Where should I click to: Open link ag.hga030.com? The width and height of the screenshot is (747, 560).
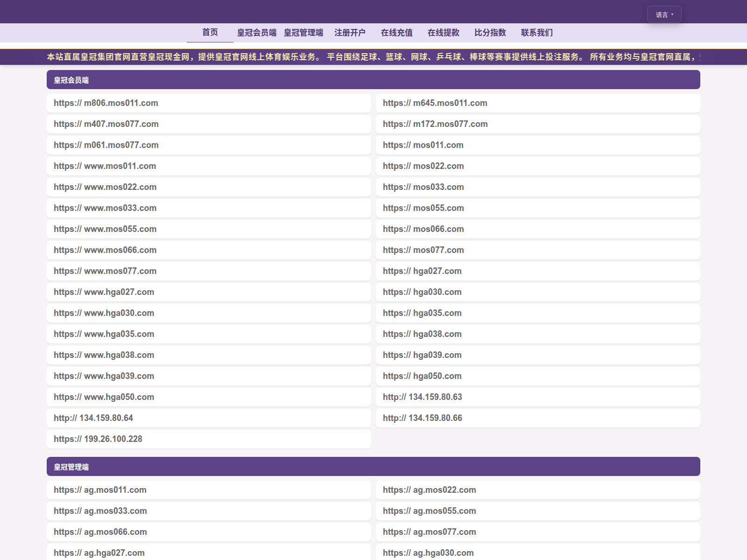pos(538,552)
